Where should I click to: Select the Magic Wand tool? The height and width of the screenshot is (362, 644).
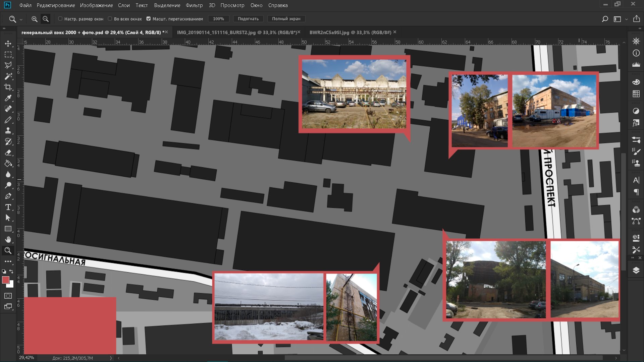(x=8, y=76)
